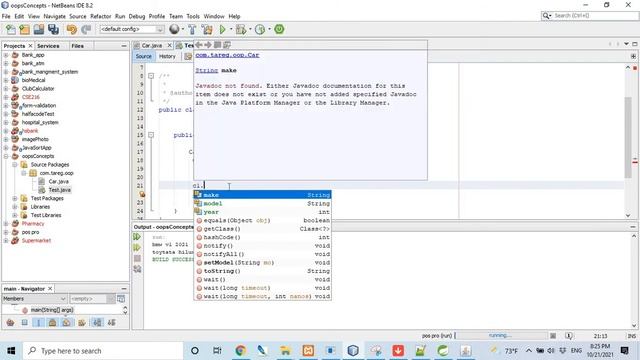The image size is (640, 360).
Task: Click the Windows Start button
Action: tap(11, 351)
